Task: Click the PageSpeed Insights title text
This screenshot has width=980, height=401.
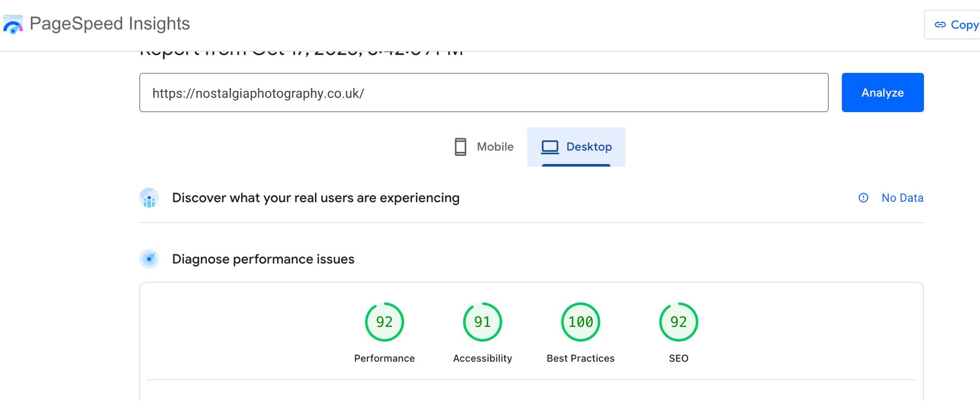Action: [x=110, y=23]
